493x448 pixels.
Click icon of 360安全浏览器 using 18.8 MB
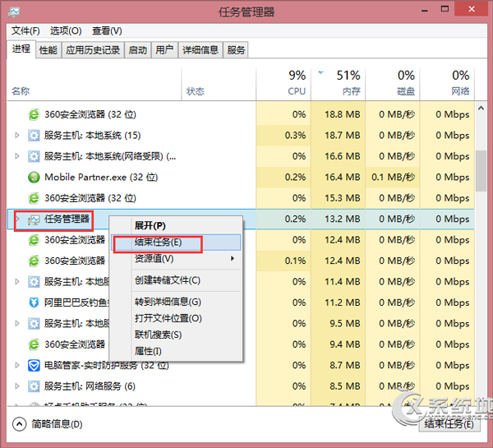tap(34, 114)
